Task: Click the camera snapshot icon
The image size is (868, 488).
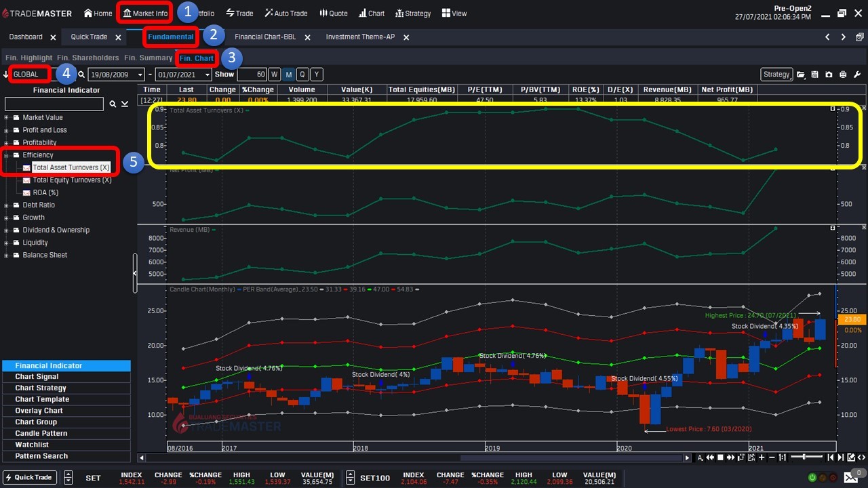Action: 829,75
